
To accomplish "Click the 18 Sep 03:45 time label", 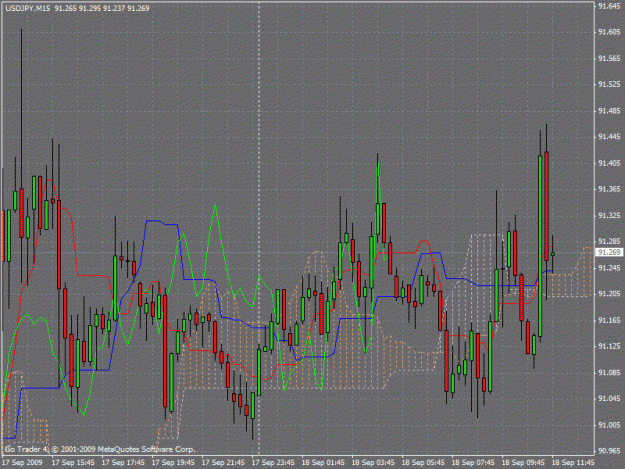I will click(x=373, y=463).
